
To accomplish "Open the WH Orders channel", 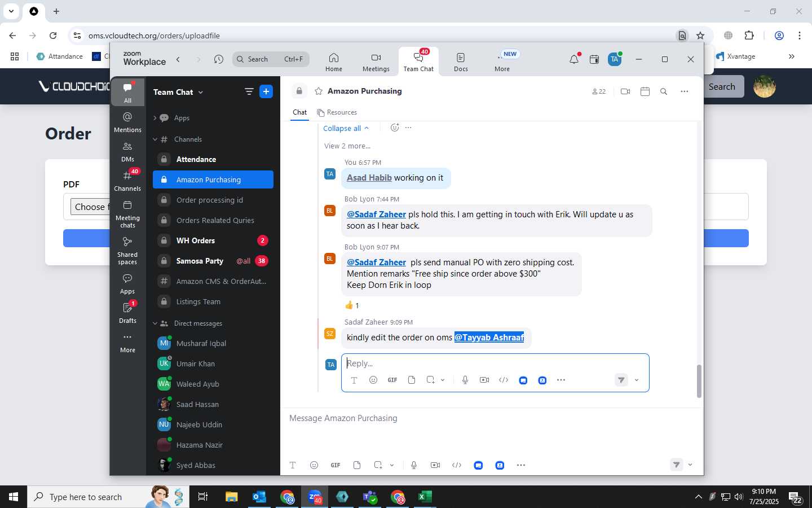I will 213,240.
